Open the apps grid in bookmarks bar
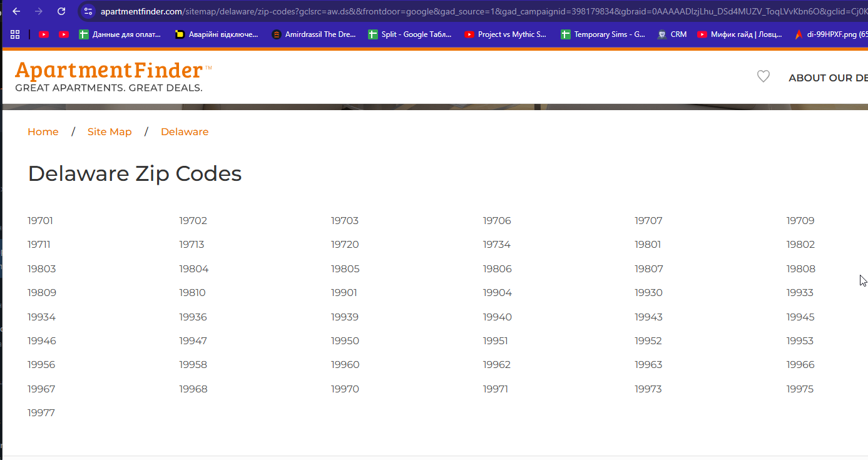 pos(15,34)
